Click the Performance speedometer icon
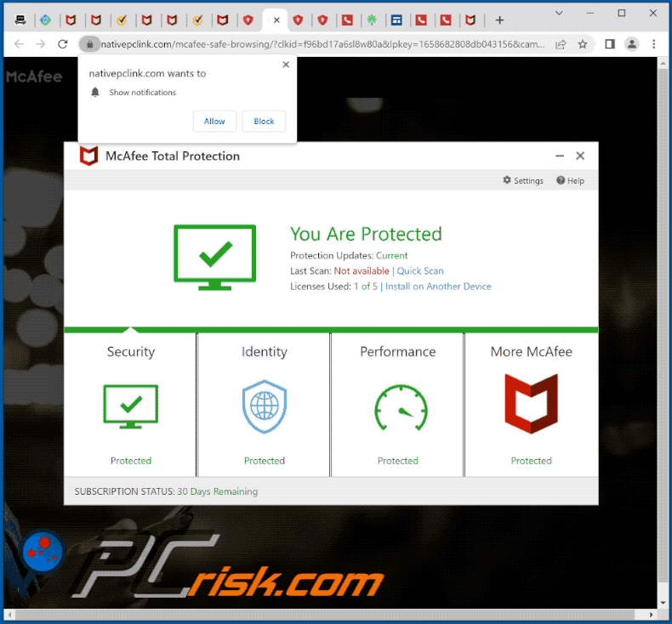This screenshot has height=624, width=672. (x=401, y=408)
